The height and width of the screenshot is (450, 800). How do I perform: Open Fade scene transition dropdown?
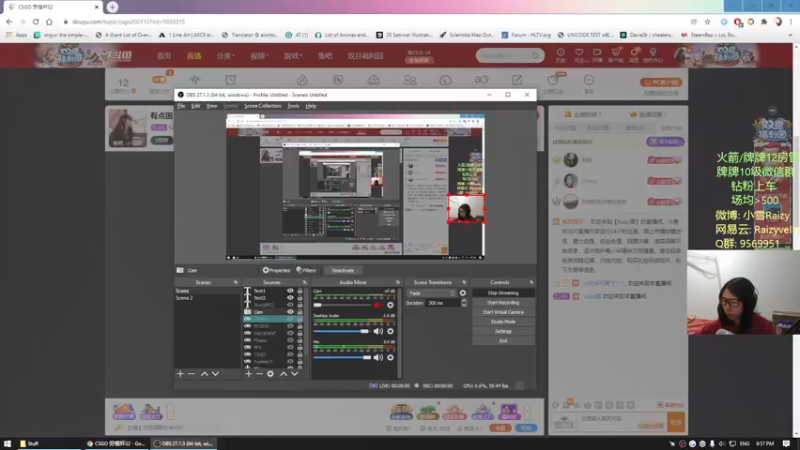click(432, 293)
